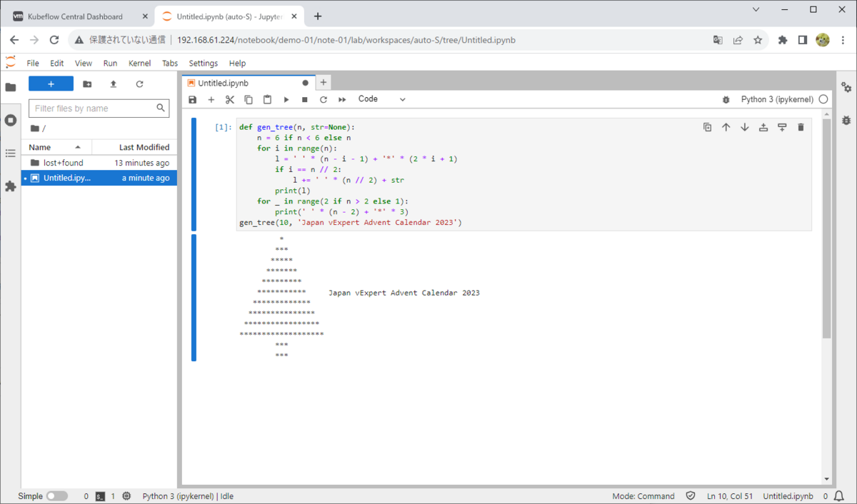Click the JupyterLab logo

(10, 62)
